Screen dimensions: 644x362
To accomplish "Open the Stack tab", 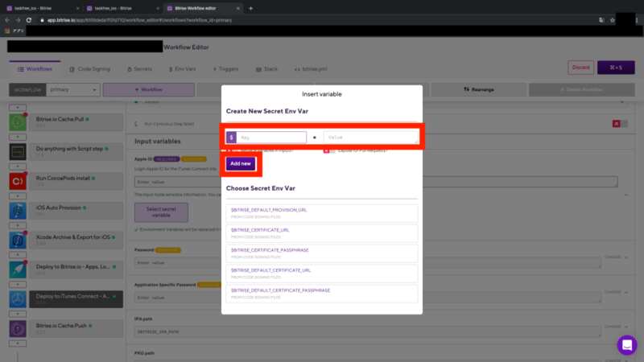I will tap(267, 69).
